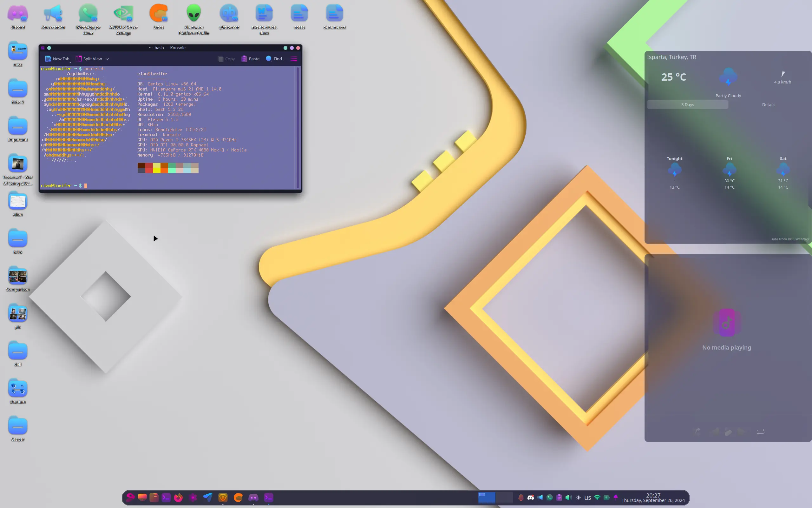Image resolution: width=812 pixels, height=508 pixels.
Task: Select the dell folder
Action: click(x=18, y=354)
